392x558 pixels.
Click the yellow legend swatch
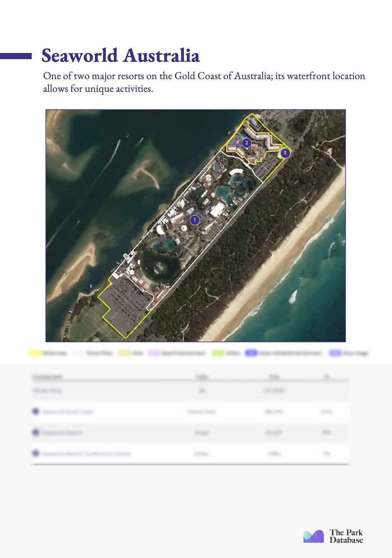click(34, 353)
